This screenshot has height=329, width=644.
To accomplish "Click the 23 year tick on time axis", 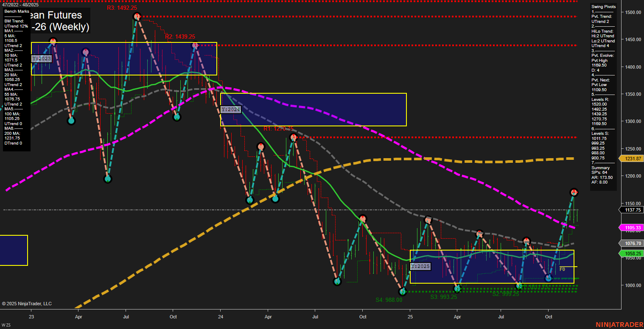I will (31, 317).
